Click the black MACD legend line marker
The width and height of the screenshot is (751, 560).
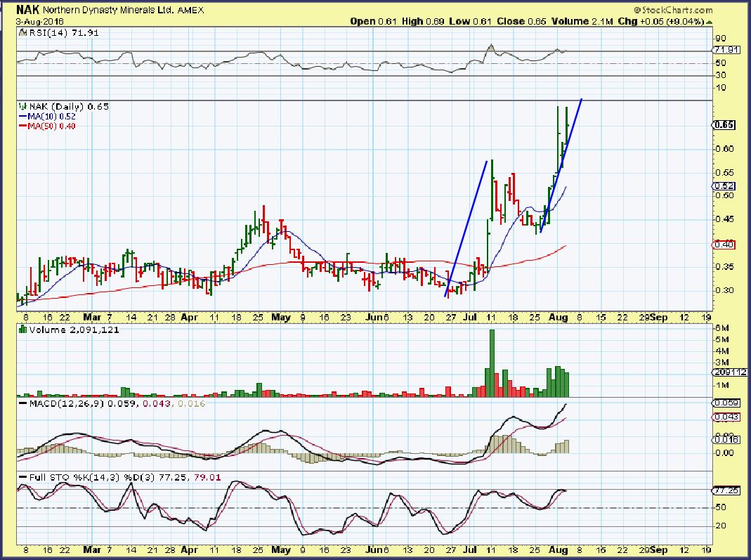coord(22,403)
